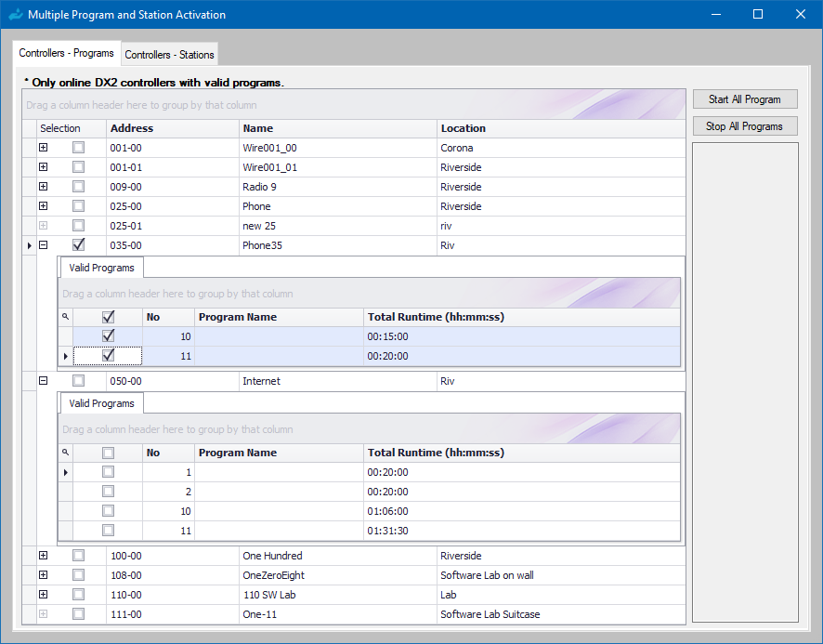Expand the 108-00 OneZeroEight row
This screenshot has width=823, height=644.
(x=44, y=574)
